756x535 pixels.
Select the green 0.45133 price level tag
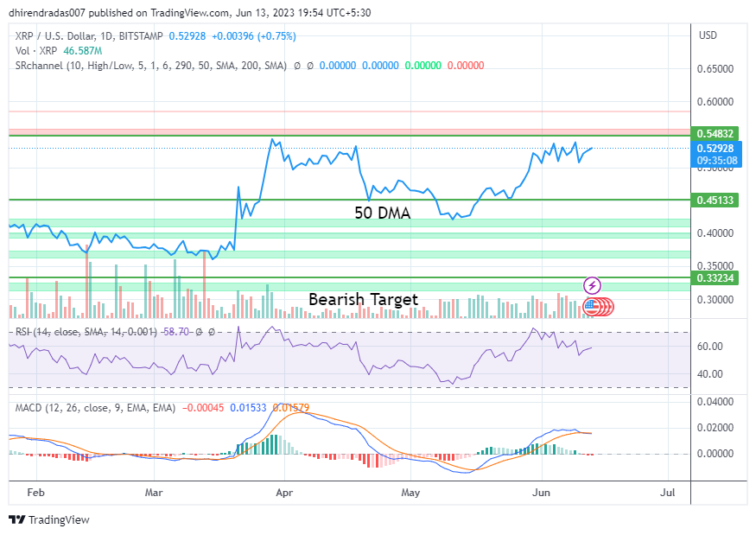[717, 200]
